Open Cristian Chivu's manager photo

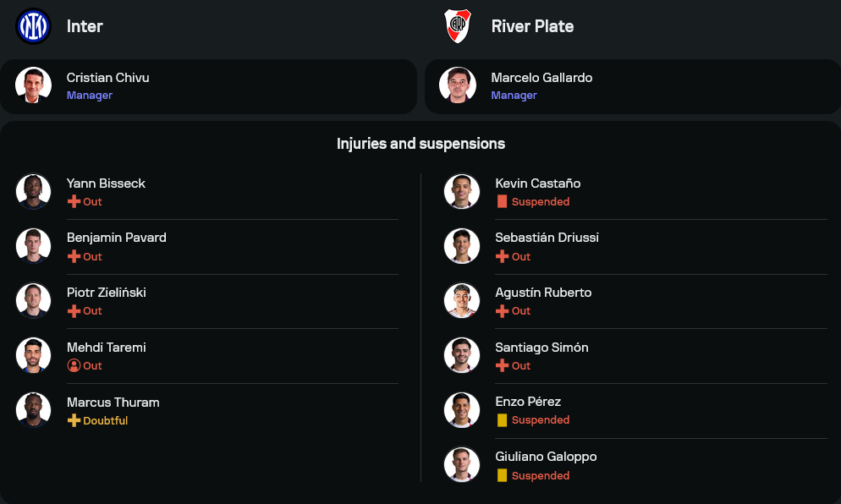click(34, 85)
